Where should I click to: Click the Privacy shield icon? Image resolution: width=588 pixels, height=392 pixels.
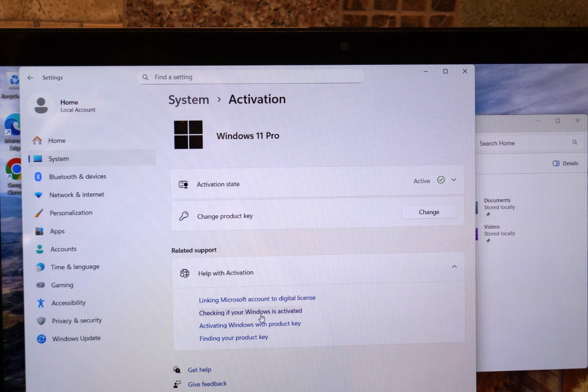(41, 321)
